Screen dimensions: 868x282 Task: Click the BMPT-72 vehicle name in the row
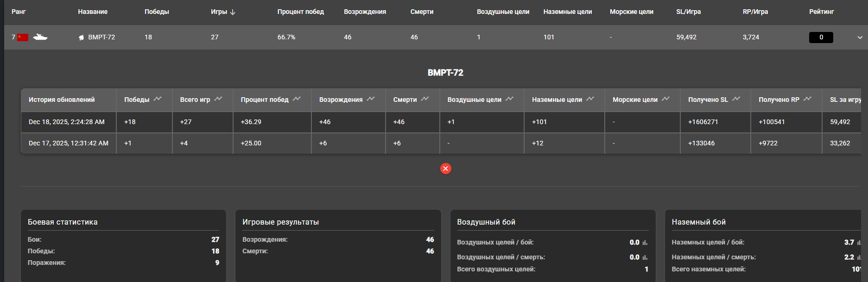click(x=101, y=37)
